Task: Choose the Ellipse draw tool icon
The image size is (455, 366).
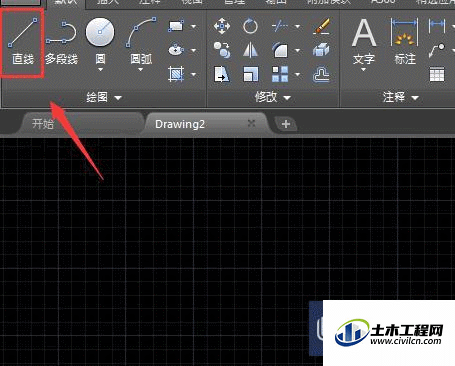Action: 176,50
